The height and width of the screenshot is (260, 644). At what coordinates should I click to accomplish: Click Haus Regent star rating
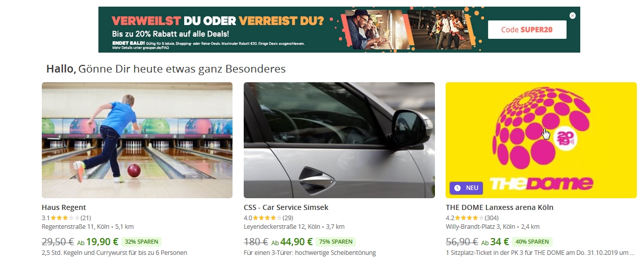click(65, 218)
